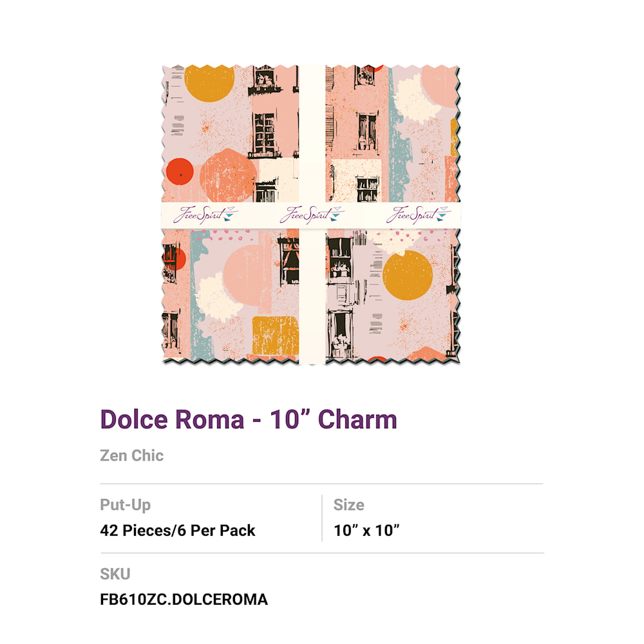Click the cream cloud shape top-right fabric
Viewport: 644px width, 644px height.
point(414,99)
